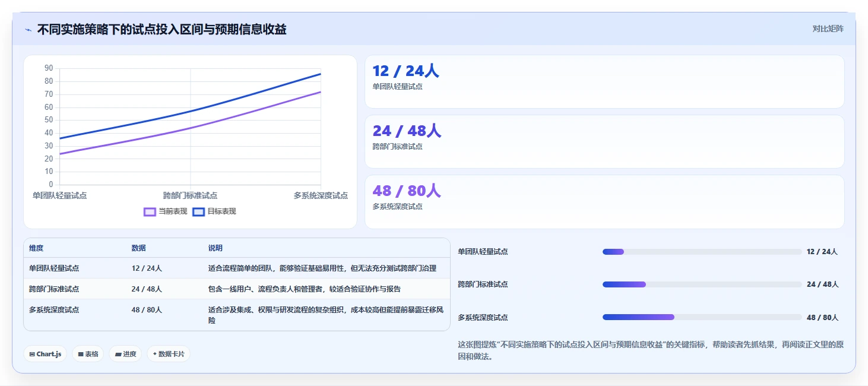Click the 数据卡片 chip star icon
Viewport: 868px width, 386px height.
coord(155,354)
